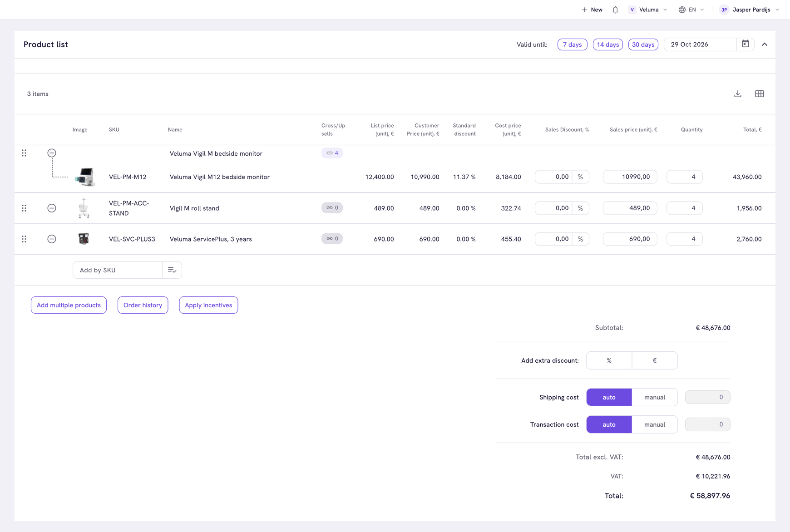Click the Add by SKU field

[118, 270]
